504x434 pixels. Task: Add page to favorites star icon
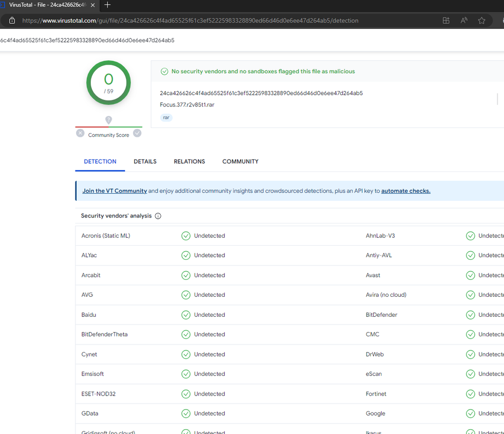(x=482, y=21)
